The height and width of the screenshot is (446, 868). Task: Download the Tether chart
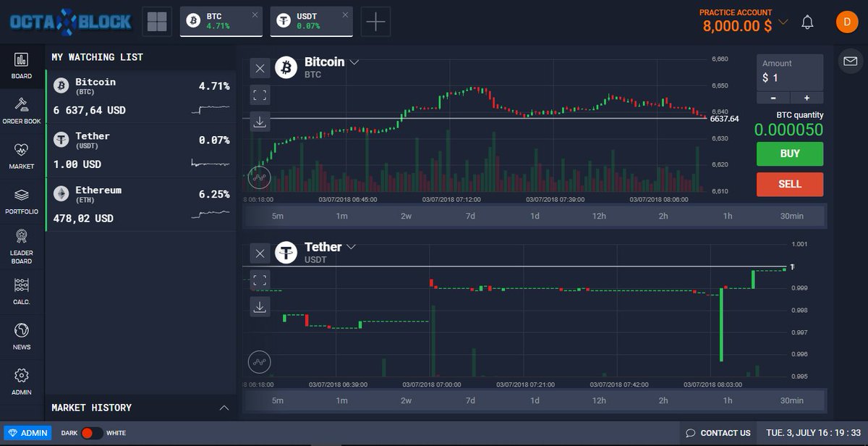[x=260, y=307]
